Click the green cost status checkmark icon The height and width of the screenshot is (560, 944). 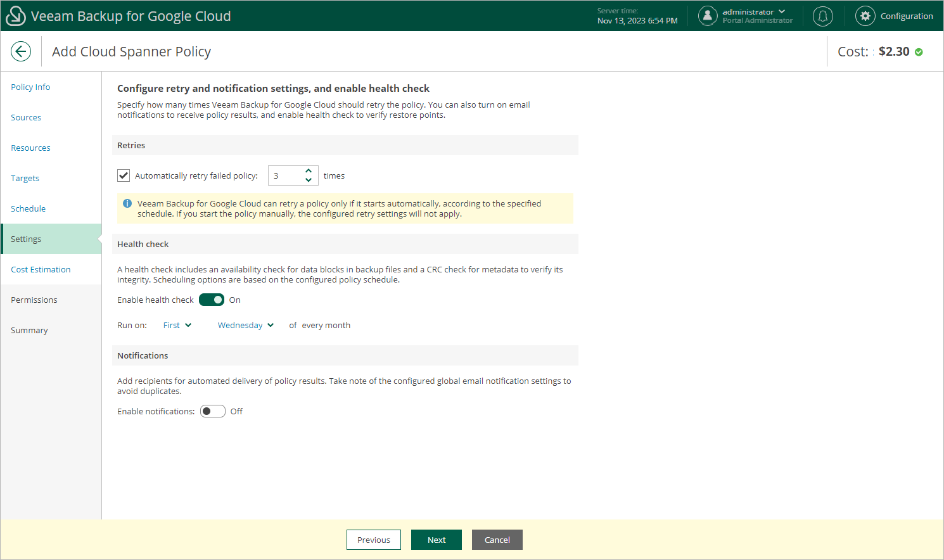tap(919, 52)
